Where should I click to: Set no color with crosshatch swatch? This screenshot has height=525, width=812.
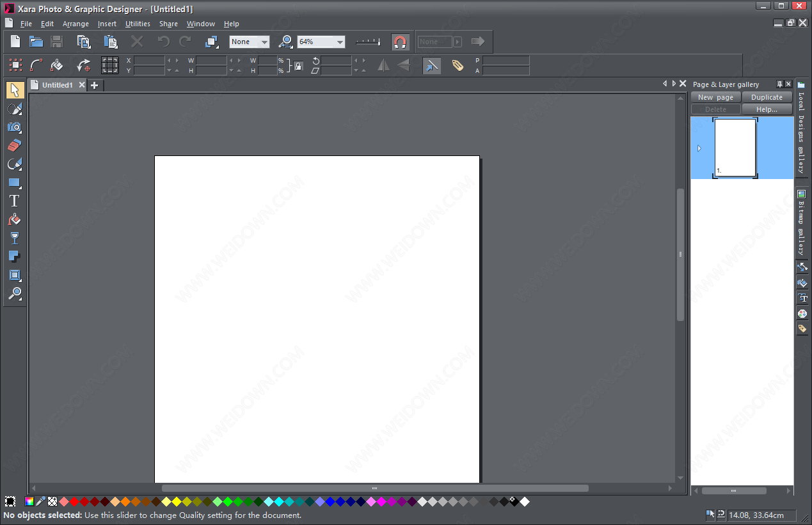[52, 502]
